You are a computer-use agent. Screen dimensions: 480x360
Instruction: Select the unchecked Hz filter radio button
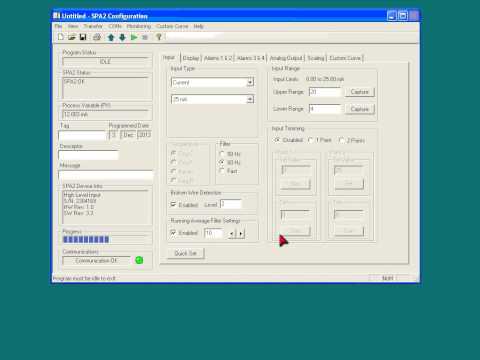click(x=222, y=154)
